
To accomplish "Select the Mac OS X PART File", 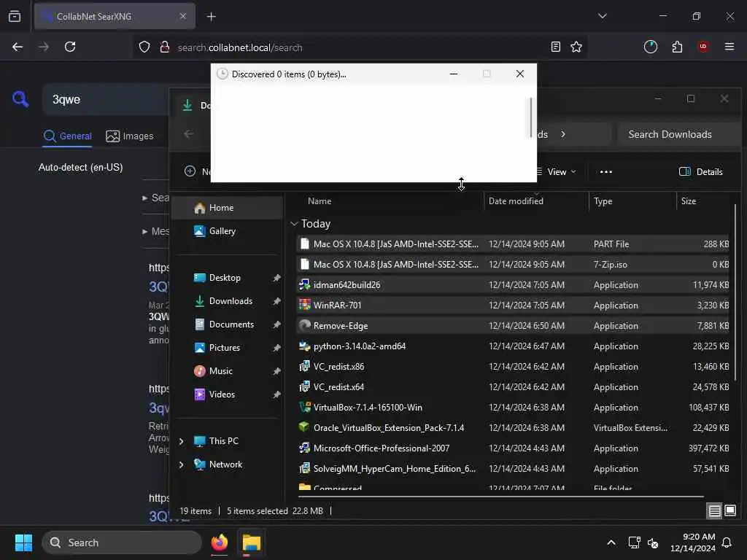I will (513, 244).
